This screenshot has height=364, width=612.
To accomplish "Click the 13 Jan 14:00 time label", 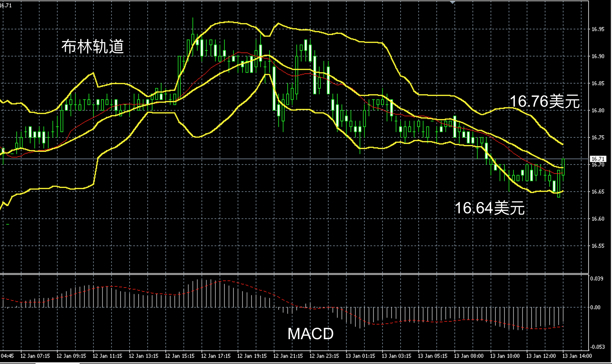I will [577, 356].
